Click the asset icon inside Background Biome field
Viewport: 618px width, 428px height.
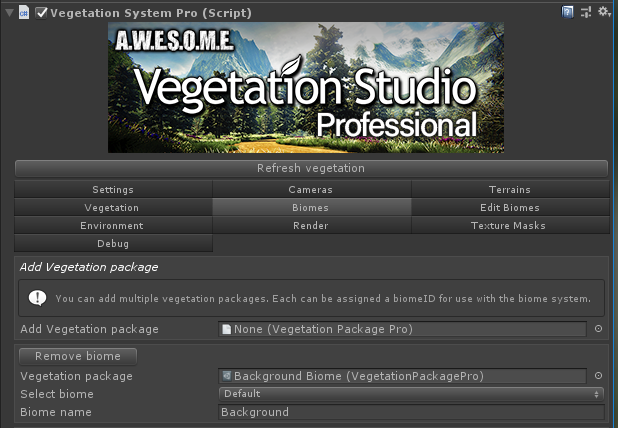(227, 376)
